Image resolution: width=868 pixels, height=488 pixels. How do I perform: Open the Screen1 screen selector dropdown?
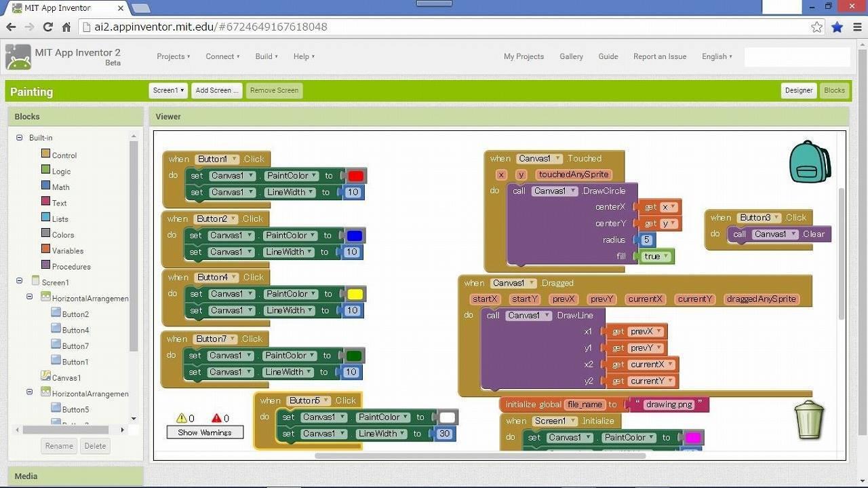(168, 90)
